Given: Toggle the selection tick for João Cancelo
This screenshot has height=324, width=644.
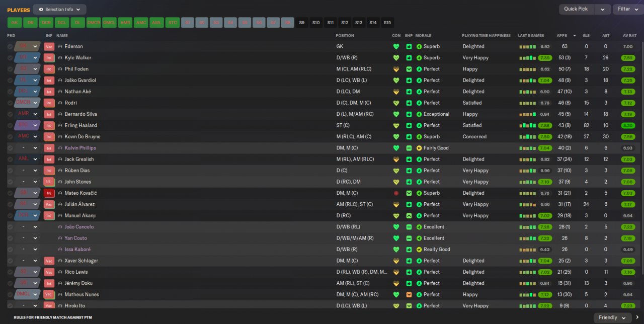Looking at the screenshot, I should point(10,227).
